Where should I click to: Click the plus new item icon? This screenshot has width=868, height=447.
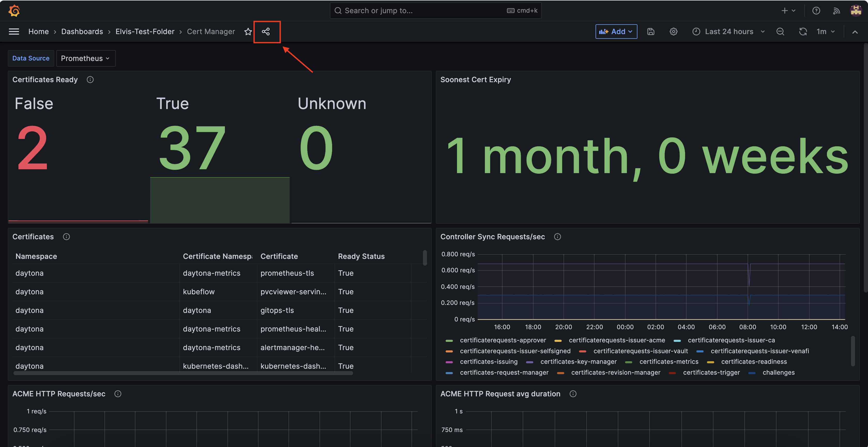pos(788,10)
